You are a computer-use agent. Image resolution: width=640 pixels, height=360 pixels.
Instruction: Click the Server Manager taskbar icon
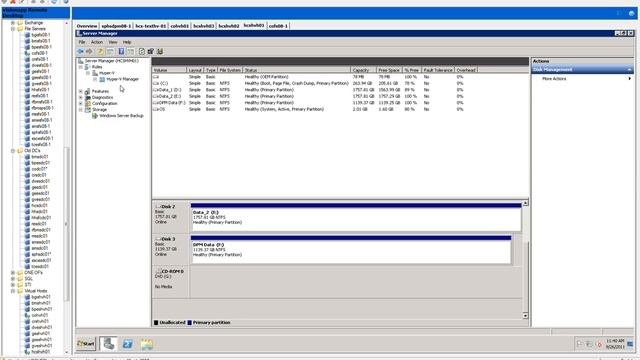(x=108, y=344)
